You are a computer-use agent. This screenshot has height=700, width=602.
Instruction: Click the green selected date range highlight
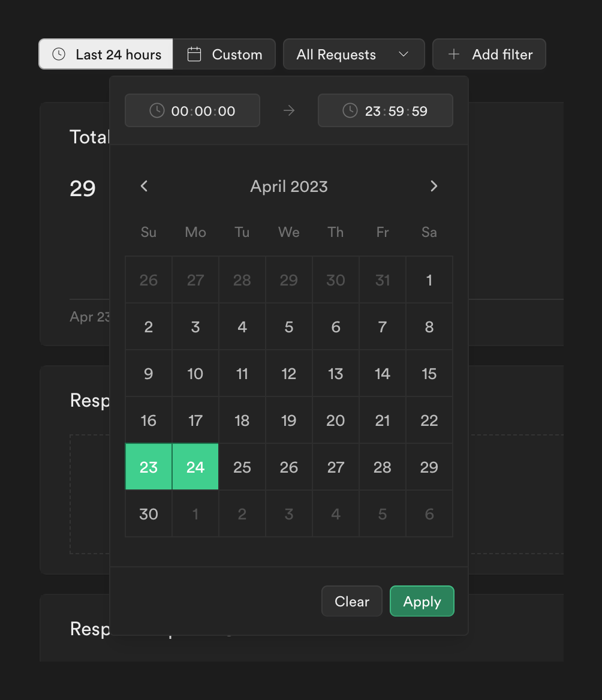pyautogui.click(x=171, y=467)
